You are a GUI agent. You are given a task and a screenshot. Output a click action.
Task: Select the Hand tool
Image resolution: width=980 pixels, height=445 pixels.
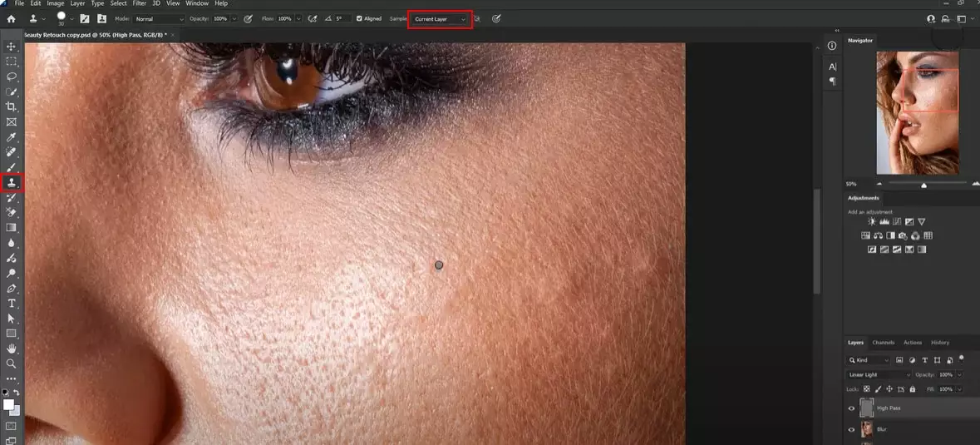[12, 349]
